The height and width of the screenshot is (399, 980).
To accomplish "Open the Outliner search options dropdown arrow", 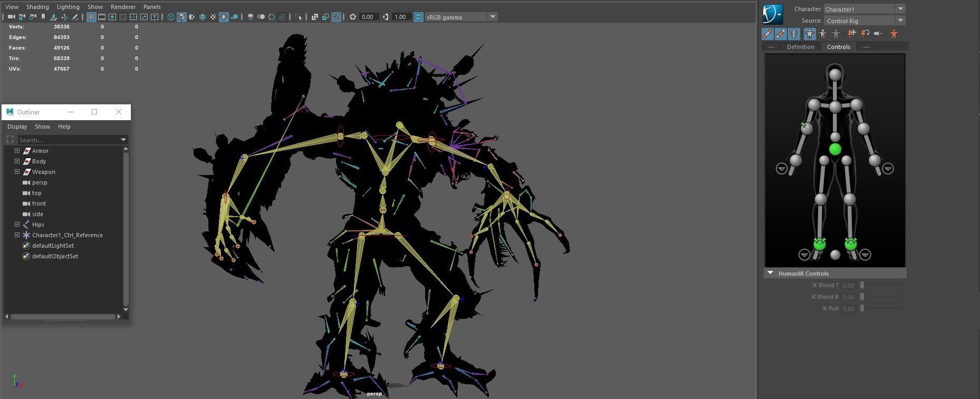I will point(123,140).
